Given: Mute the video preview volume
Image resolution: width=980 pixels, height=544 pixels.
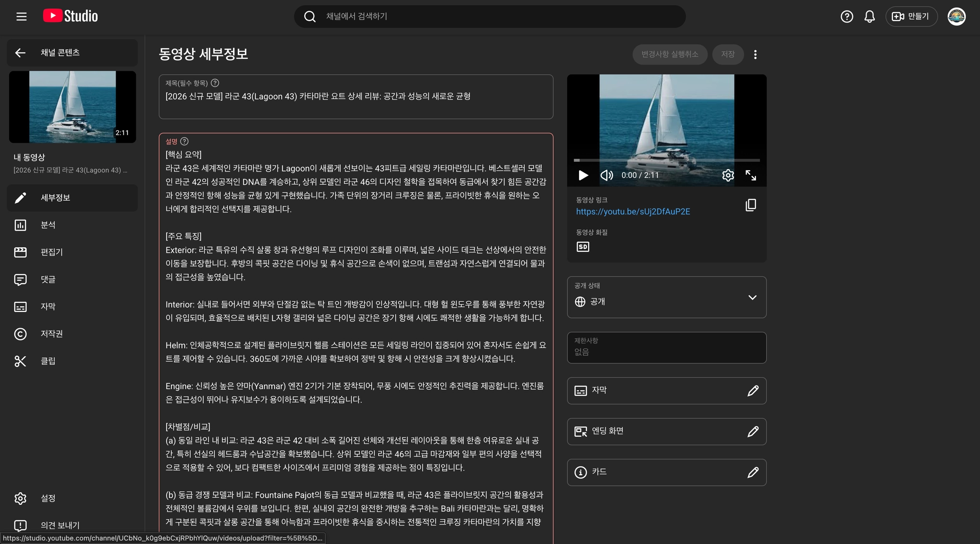Looking at the screenshot, I should [606, 176].
